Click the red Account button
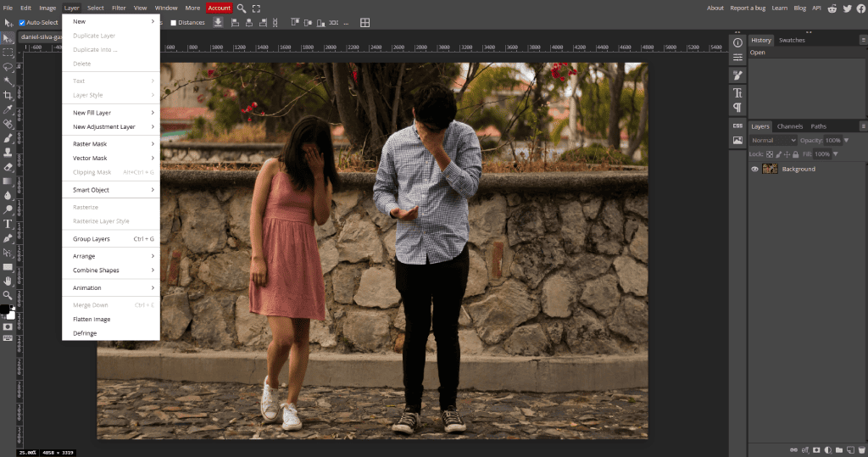The width and height of the screenshot is (868, 457). point(219,8)
